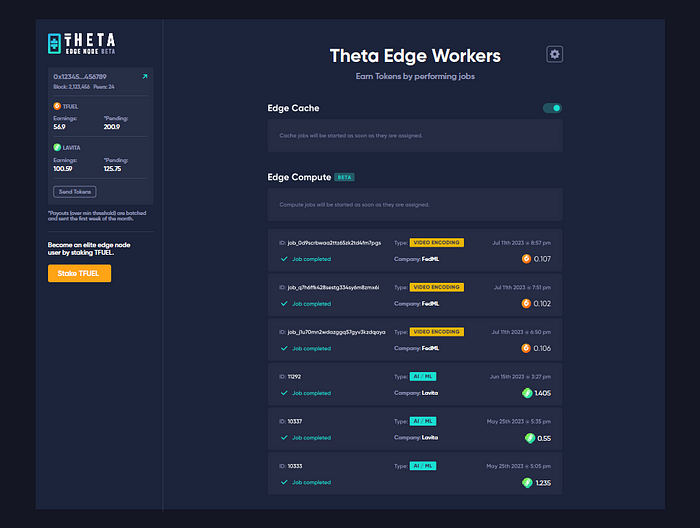The image size is (700, 528).
Task: Select wallet address 0x12345...456789
Action: pyautogui.click(x=80, y=76)
